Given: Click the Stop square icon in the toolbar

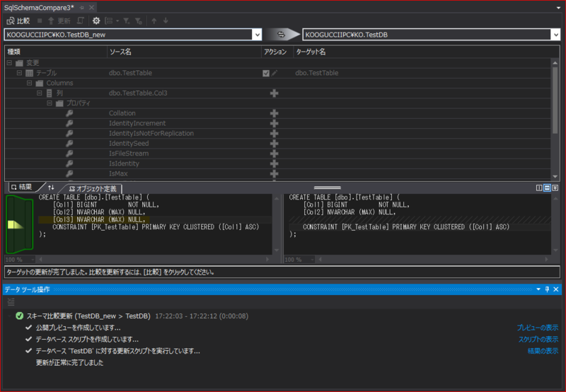Looking at the screenshot, I should click(x=40, y=21).
